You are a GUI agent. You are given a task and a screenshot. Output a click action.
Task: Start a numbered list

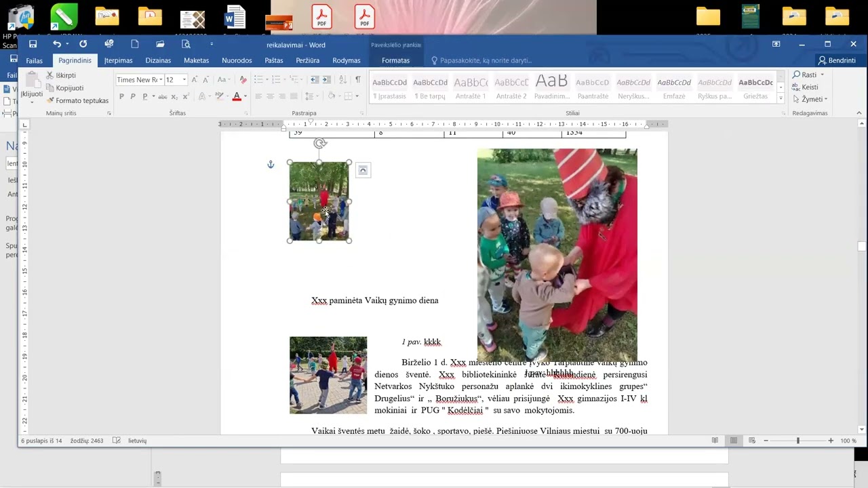pyautogui.click(x=277, y=79)
